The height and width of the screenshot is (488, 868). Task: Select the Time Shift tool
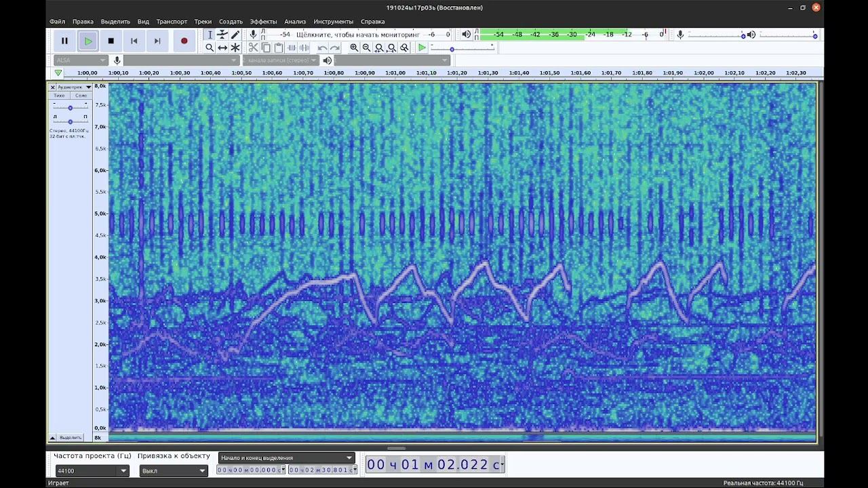click(222, 47)
